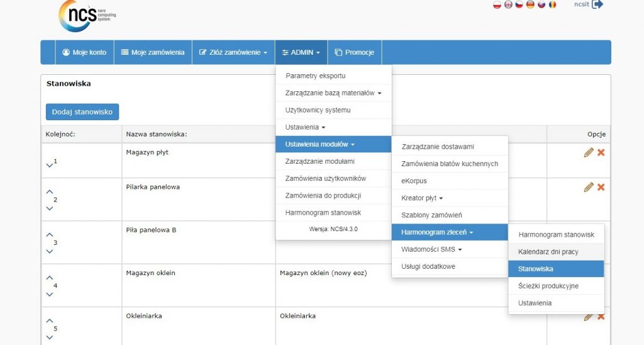
Task: Expand the Złóż zamówienie dropdown
Action: point(233,52)
